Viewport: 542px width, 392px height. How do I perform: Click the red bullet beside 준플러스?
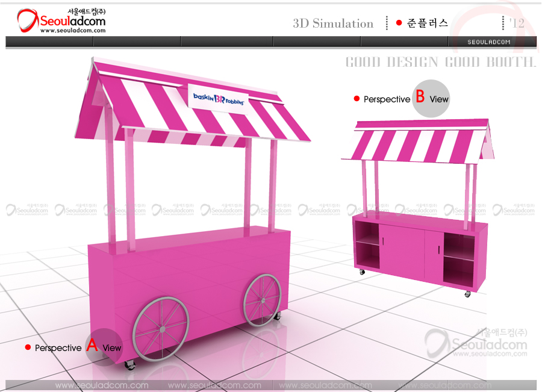click(399, 23)
